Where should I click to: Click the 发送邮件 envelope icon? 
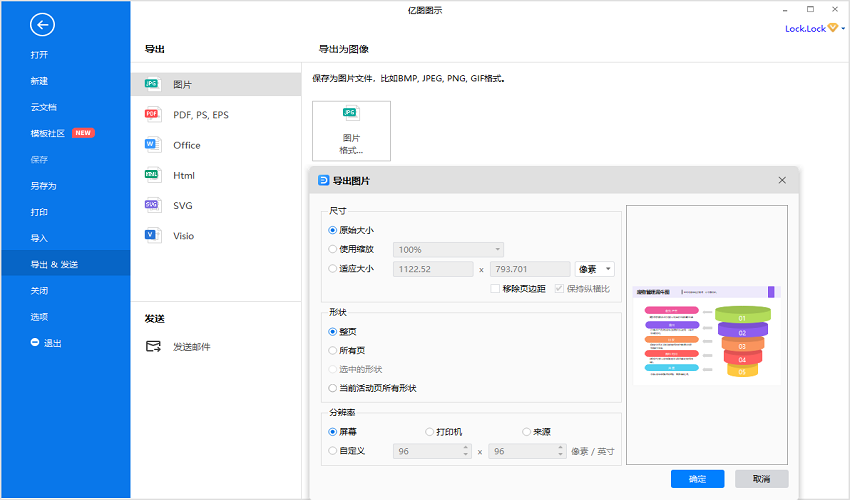click(153, 347)
